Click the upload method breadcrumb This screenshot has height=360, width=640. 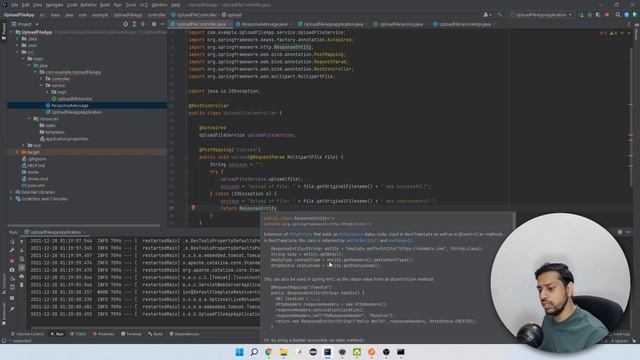[231, 15]
